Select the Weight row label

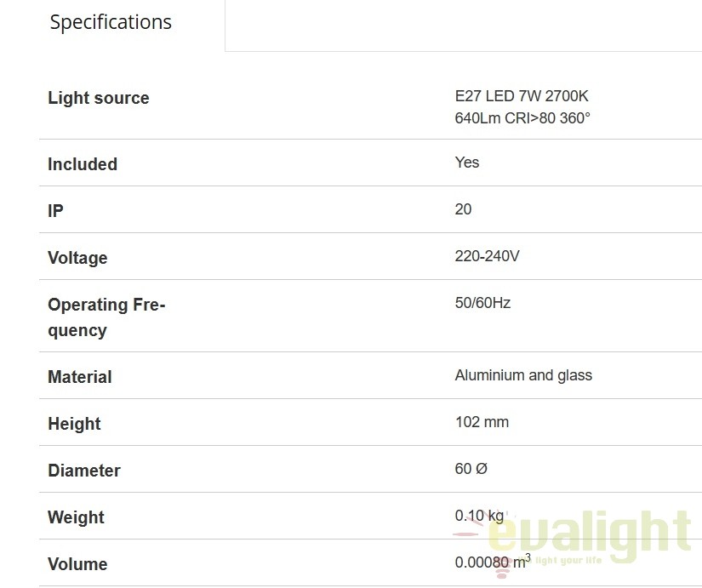point(76,517)
